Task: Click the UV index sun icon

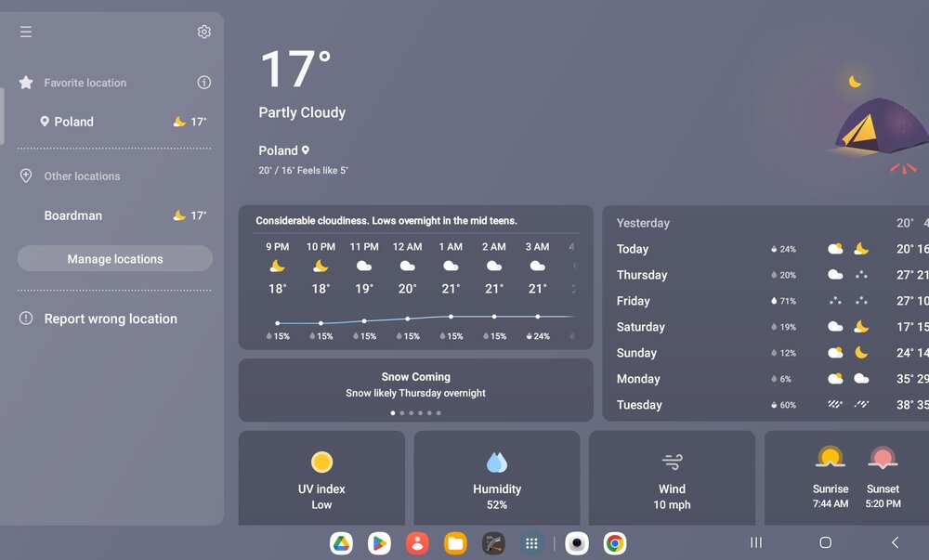Action: click(x=321, y=462)
